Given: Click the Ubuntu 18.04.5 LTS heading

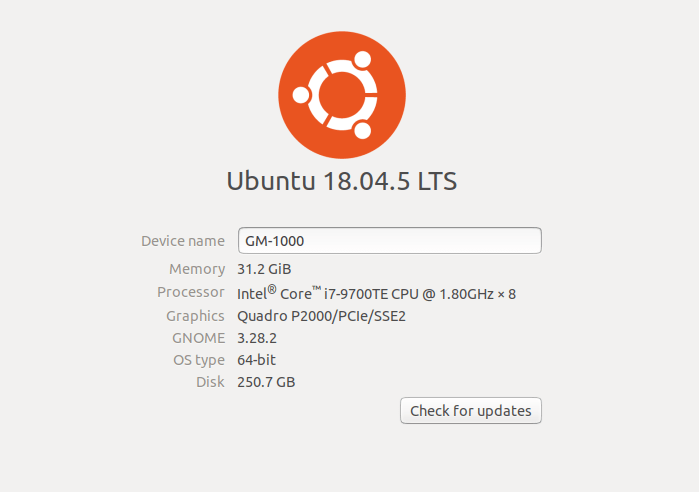Looking at the screenshot, I should [x=342, y=181].
